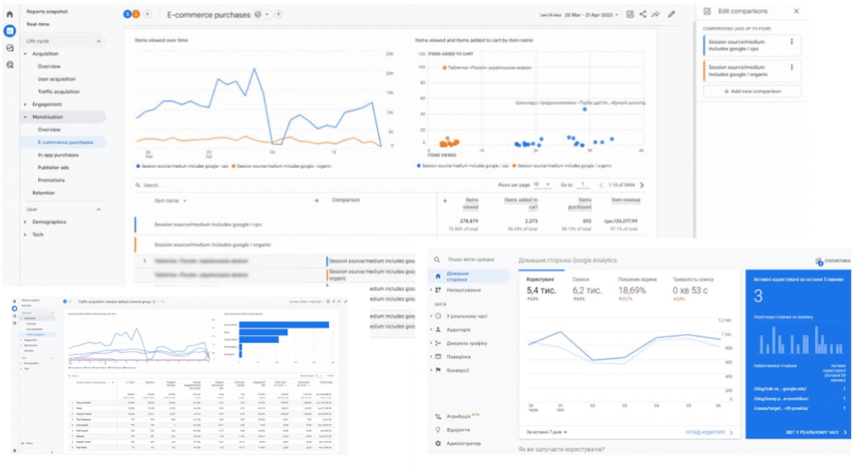
Task: Click the blue plus next to Item name column
Action: (x=317, y=200)
